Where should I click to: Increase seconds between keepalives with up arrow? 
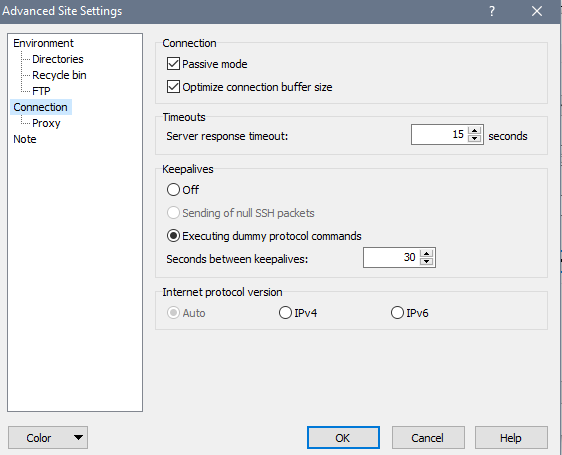(427, 253)
